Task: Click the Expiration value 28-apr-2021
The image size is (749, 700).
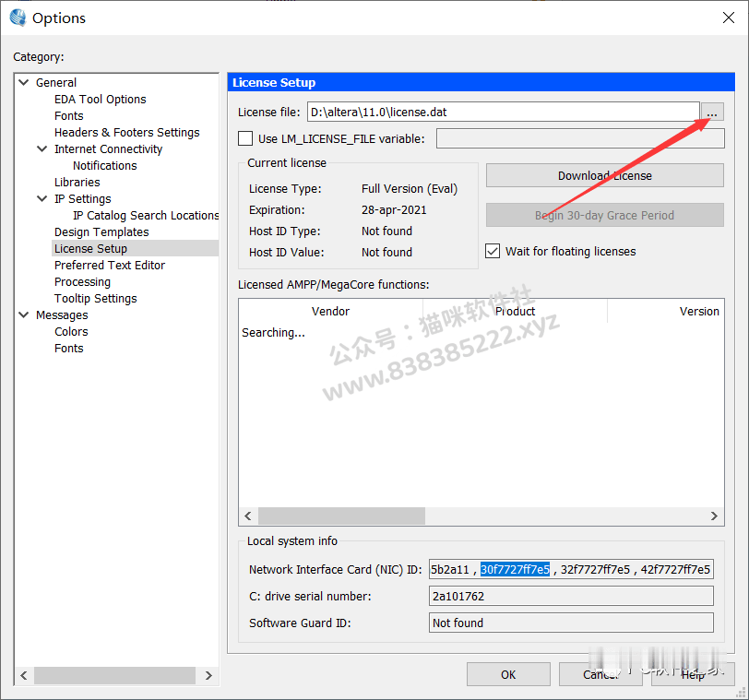Action: tap(394, 210)
